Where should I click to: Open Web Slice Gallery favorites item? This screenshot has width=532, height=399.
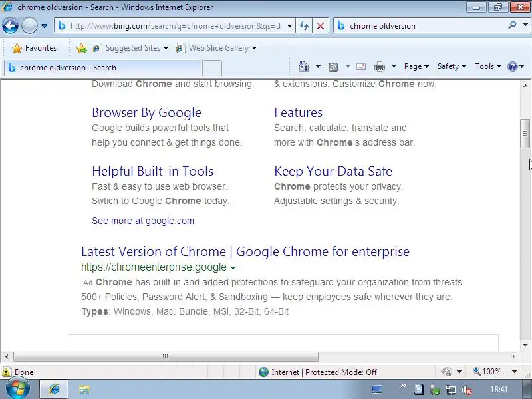(x=212, y=48)
